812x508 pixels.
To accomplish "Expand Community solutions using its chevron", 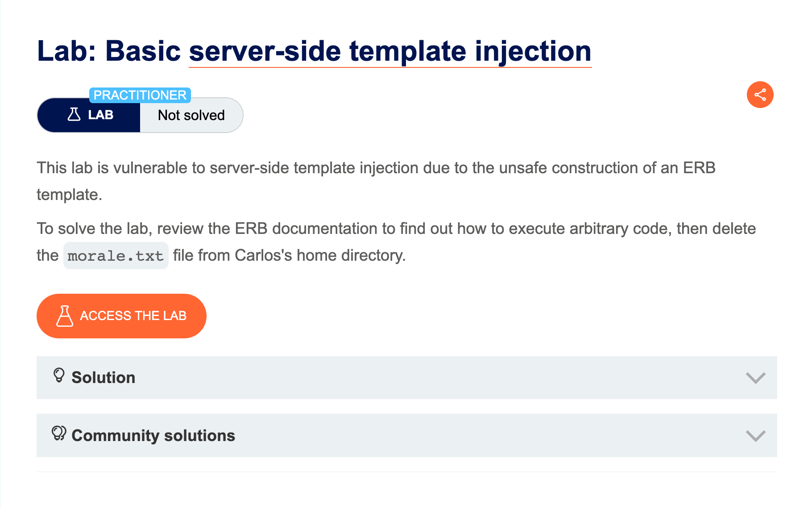I will (x=755, y=436).
